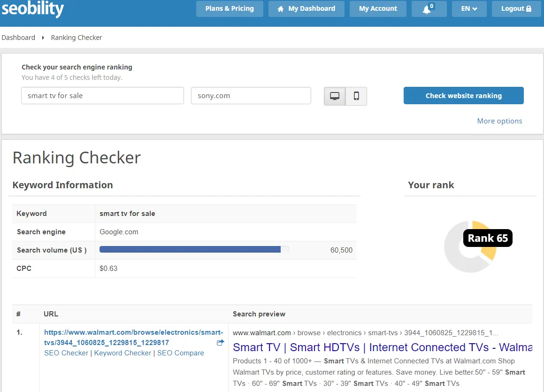Expand More options
The width and height of the screenshot is (544, 392).
[x=499, y=121]
